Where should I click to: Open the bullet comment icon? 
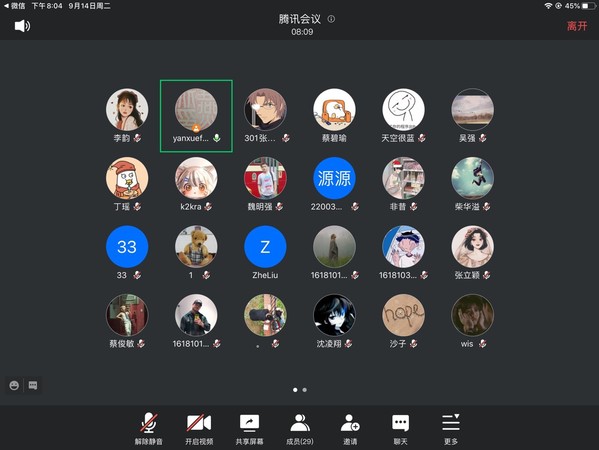pyautogui.click(x=33, y=385)
